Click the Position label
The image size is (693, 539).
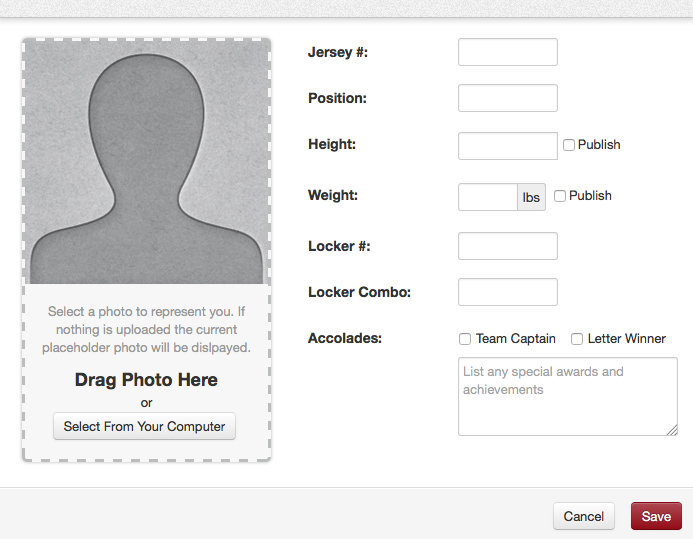click(x=337, y=98)
